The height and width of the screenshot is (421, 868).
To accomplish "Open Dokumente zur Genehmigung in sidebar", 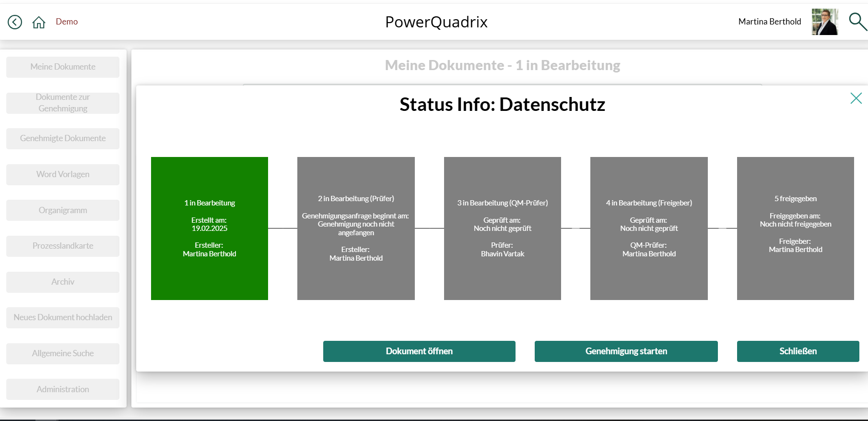I will pyautogui.click(x=63, y=103).
